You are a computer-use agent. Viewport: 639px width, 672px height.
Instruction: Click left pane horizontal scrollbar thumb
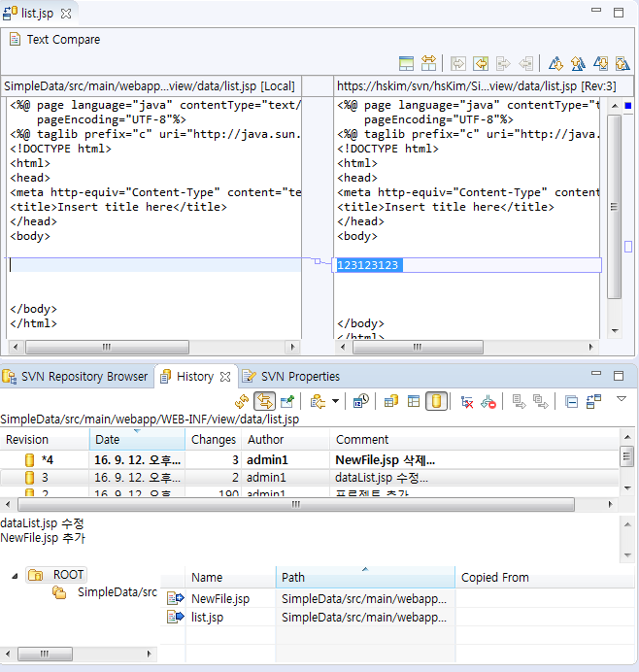tap(107, 347)
